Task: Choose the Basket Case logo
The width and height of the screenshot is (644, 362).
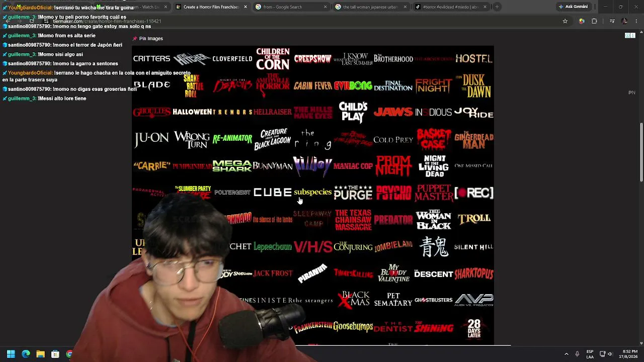Action: 434,139
